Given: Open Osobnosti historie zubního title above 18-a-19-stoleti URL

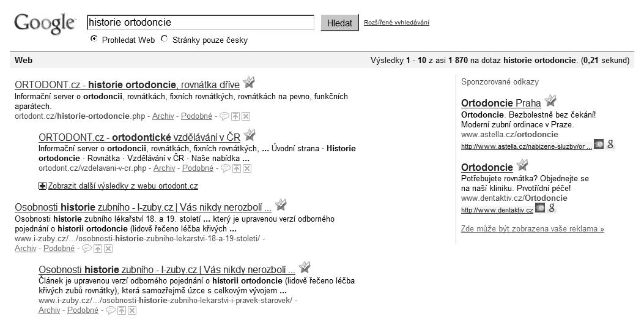Looking at the screenshot, I should pos(143,207).
